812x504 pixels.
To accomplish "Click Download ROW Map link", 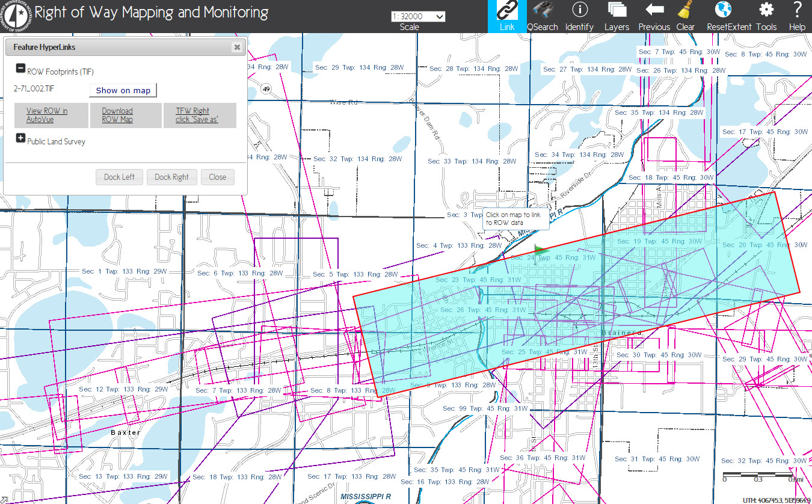I will tap(117, 115).
